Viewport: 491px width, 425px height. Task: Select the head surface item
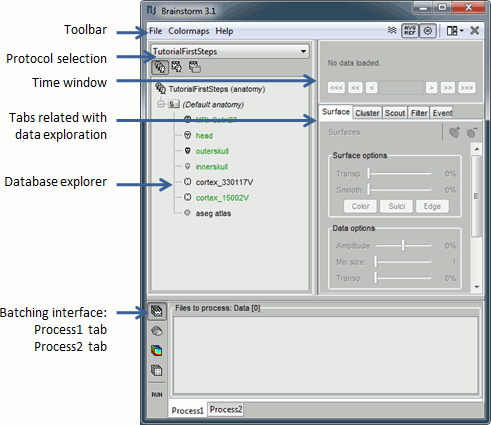coord(204,136)
